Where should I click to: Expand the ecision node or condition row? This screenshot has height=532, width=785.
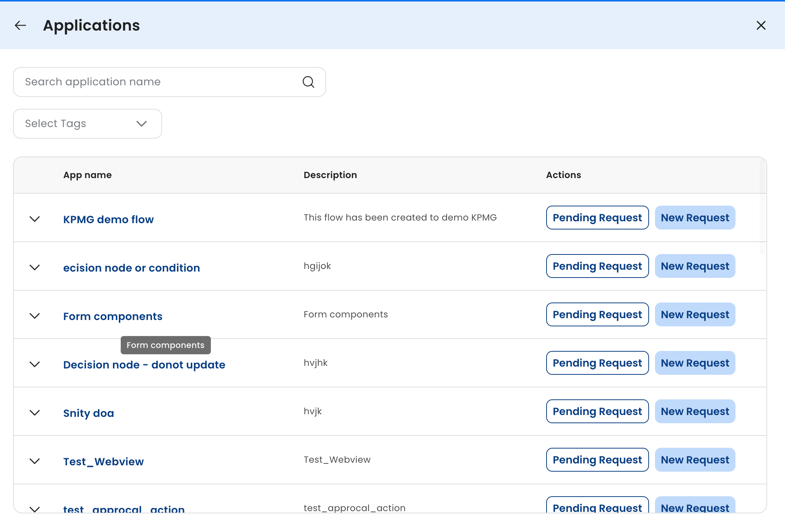coord(35,267)
